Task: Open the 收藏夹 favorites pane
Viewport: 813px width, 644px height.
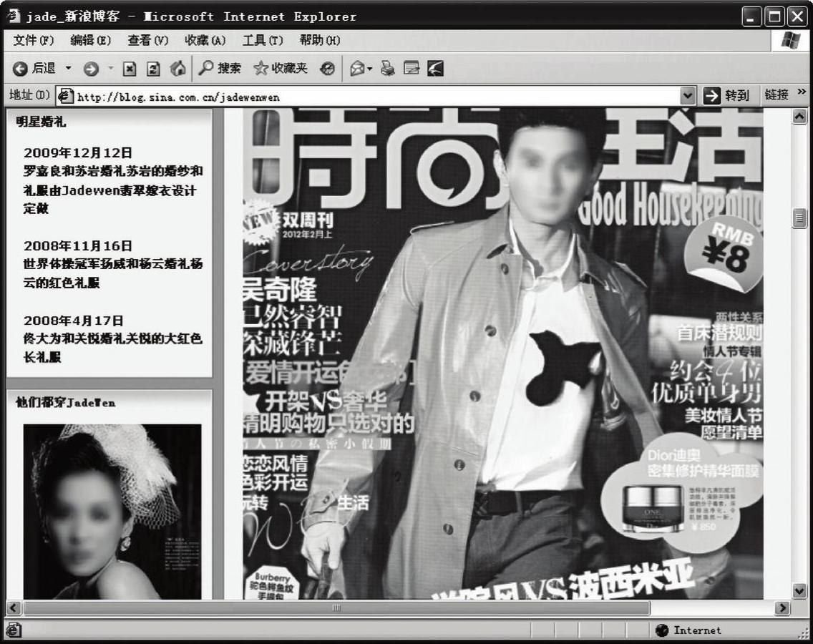Action: point(281,68)
